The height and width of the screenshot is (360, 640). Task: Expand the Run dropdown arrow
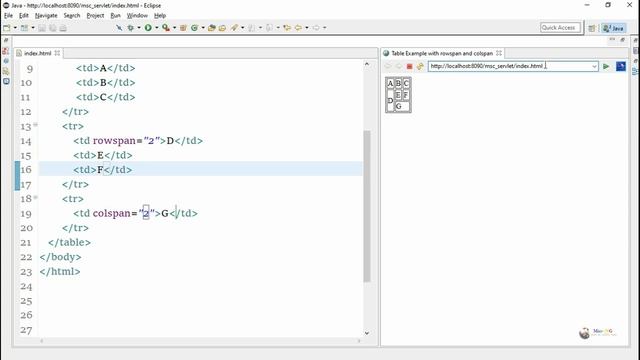(157, 28)
